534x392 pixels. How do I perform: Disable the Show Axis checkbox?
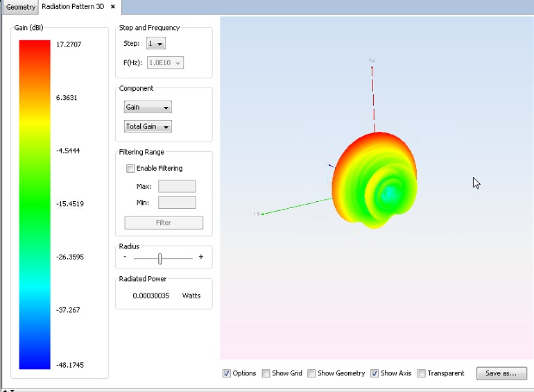374,373
